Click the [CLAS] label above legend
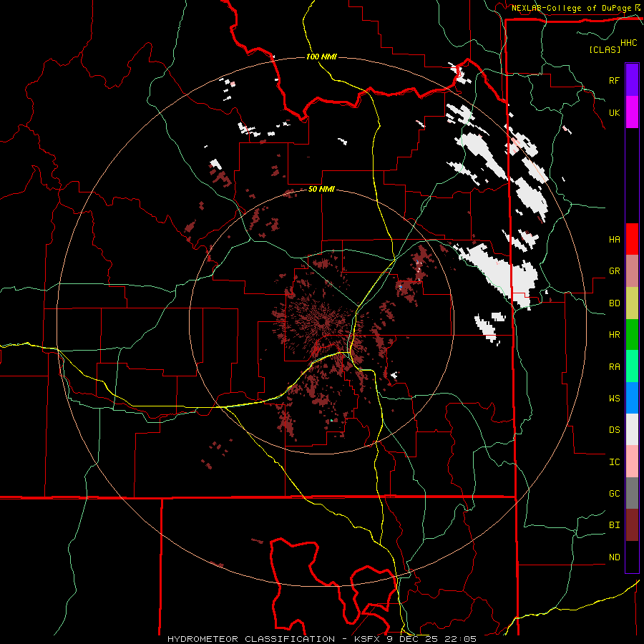 pyautogui.click(x=605, y=49)
